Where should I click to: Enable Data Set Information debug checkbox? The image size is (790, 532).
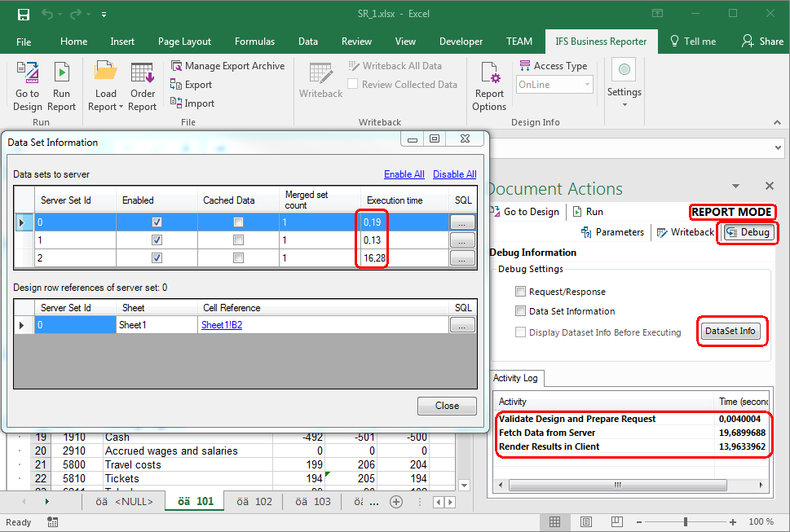(x=520, y=311)
